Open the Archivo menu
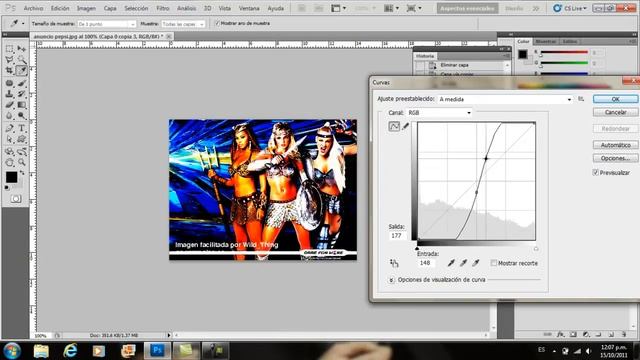Viewport: 640px width, 360px height. pos(33,8)
